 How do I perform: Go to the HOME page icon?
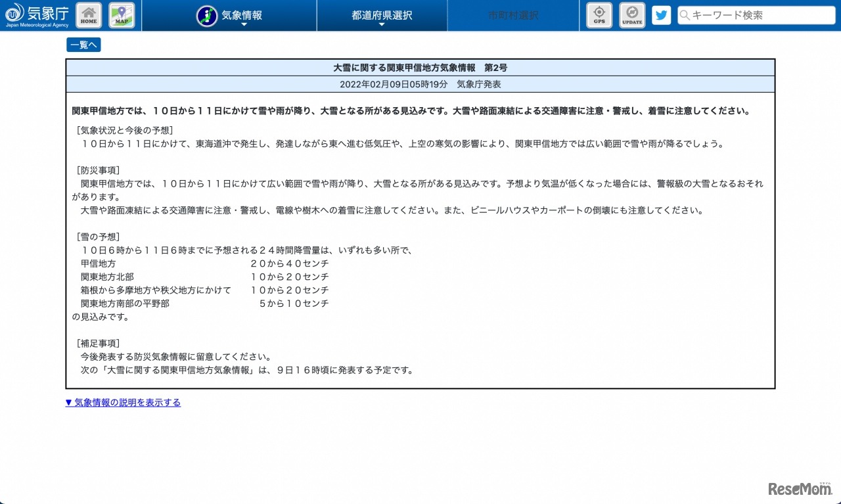tap(89, 15)
